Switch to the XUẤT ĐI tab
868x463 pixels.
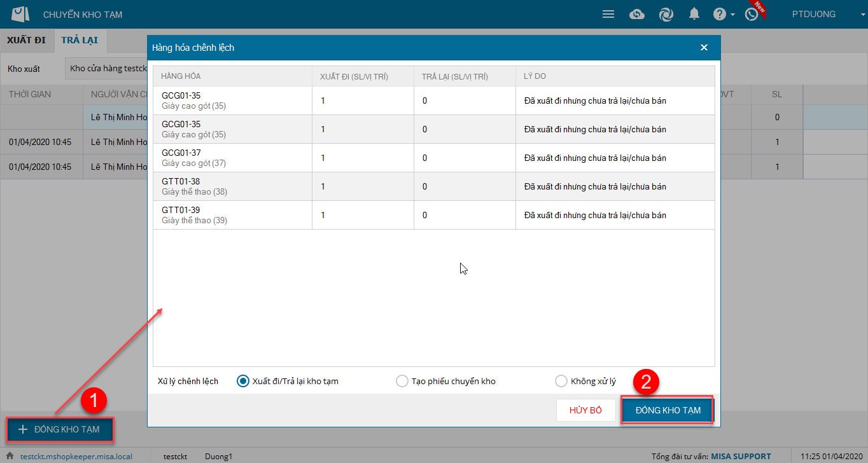pos(26,40)
